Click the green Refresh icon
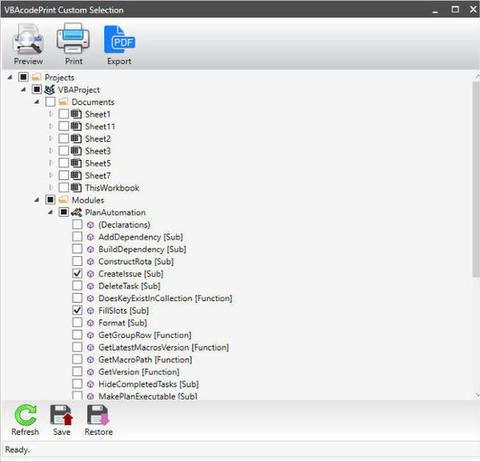Screen dimensions: 480x462 (25, 415)
